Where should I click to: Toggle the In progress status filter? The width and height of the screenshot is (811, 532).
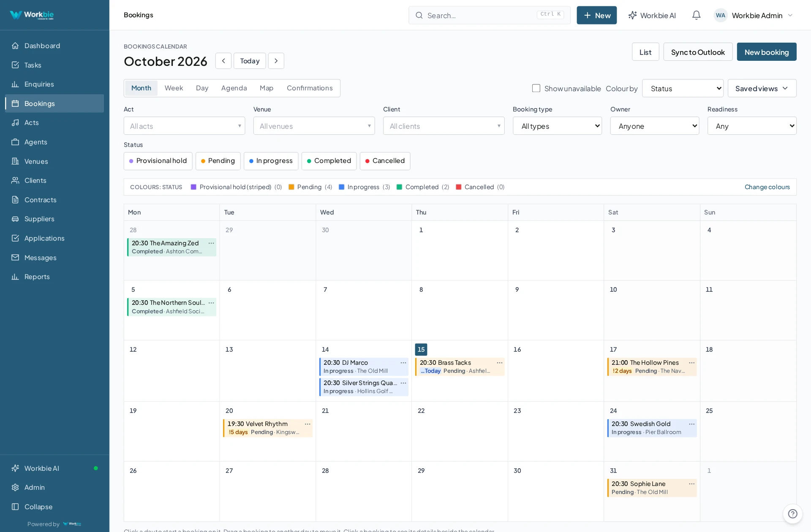(x=271, y=161)
